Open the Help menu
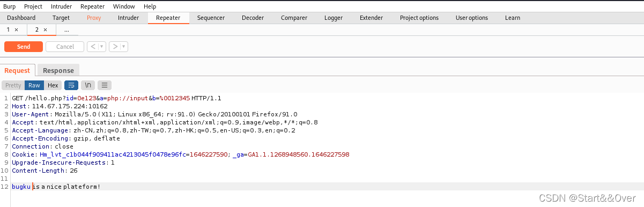The width and height of the screenshot is (644, 207). [150, 6]
